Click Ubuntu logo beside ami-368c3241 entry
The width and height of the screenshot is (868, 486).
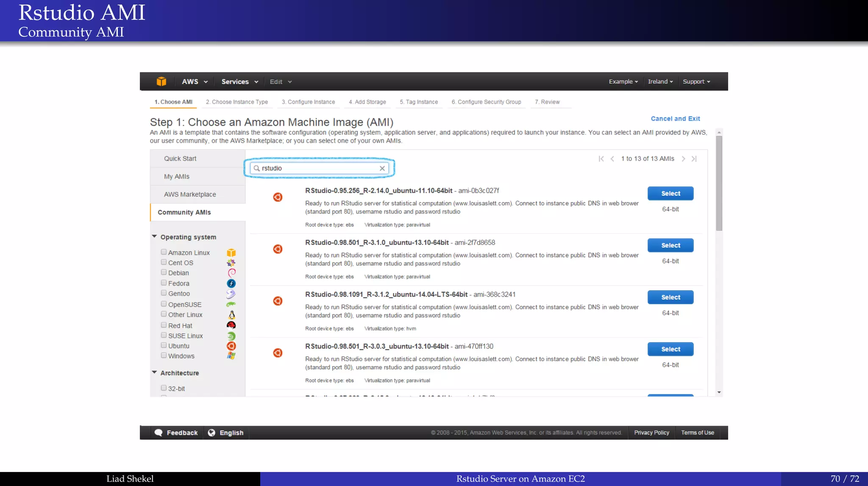pyautogui.click(x=278, y=301)
